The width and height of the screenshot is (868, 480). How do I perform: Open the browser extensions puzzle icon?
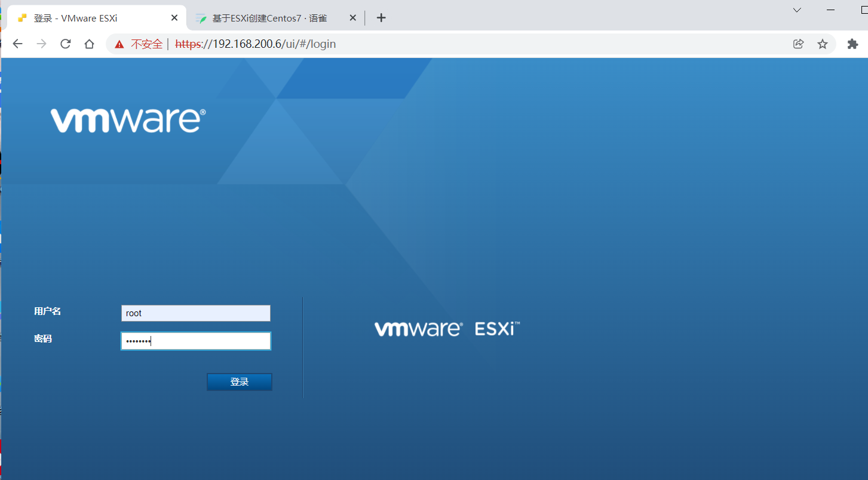pos(852,44)
